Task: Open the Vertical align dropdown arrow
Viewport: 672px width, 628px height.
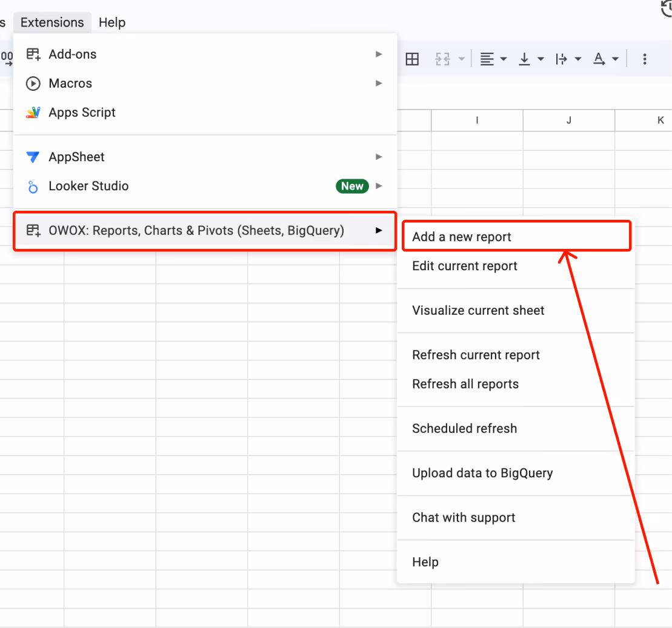Action: point(541,59)
